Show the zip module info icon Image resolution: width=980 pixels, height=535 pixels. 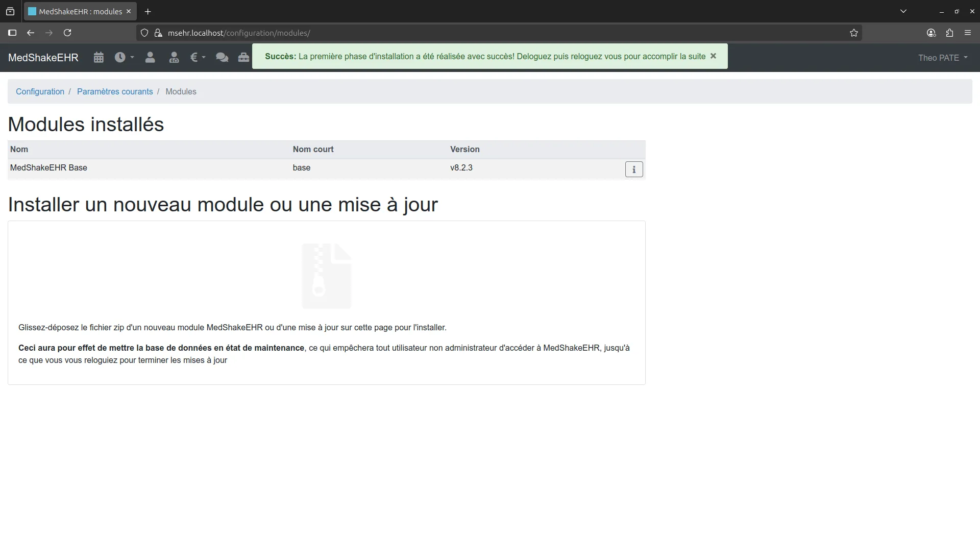point(633,169)
